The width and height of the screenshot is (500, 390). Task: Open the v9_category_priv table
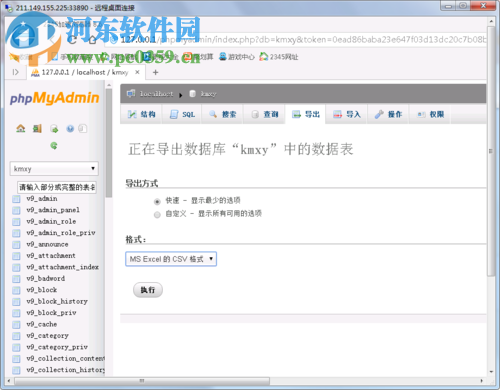click(57, 347)
